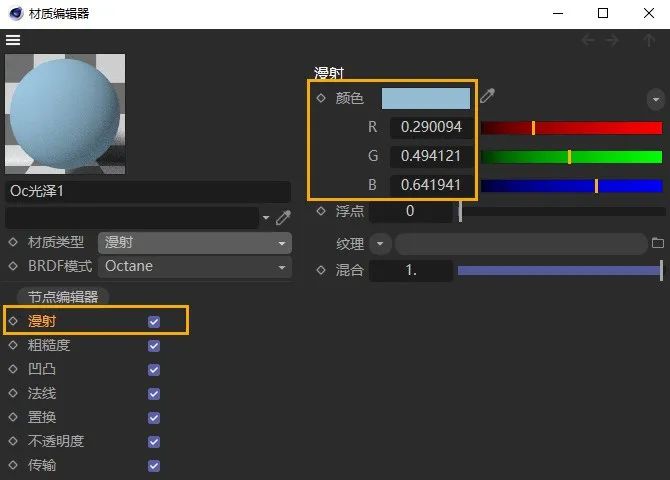Toggle the 凹凸 channel checkbox

(154, 369)
